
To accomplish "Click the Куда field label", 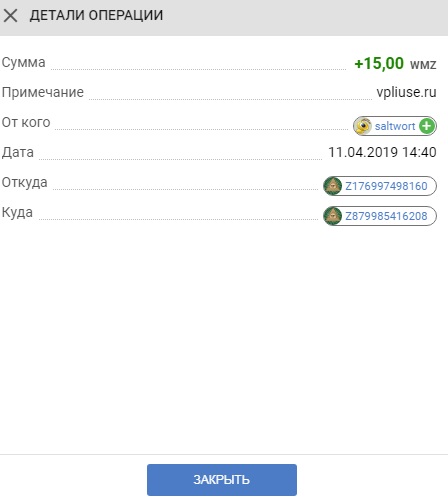I will pos(17,213).
